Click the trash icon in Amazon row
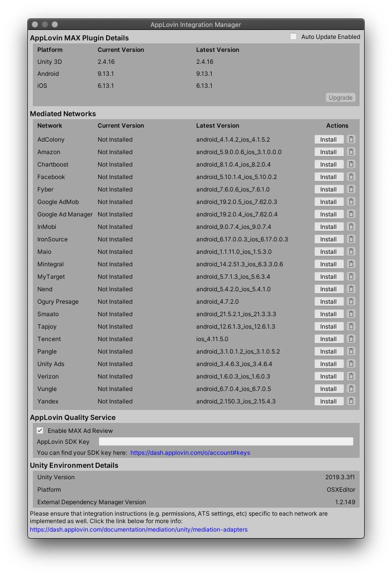392x575 pixels. pyautogui.click(x=351, y=152)
